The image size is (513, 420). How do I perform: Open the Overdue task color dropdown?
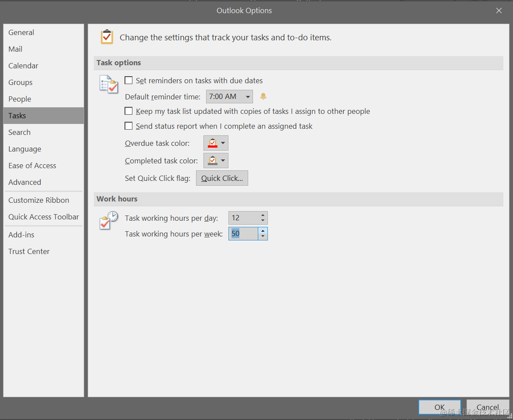[223, 143]
